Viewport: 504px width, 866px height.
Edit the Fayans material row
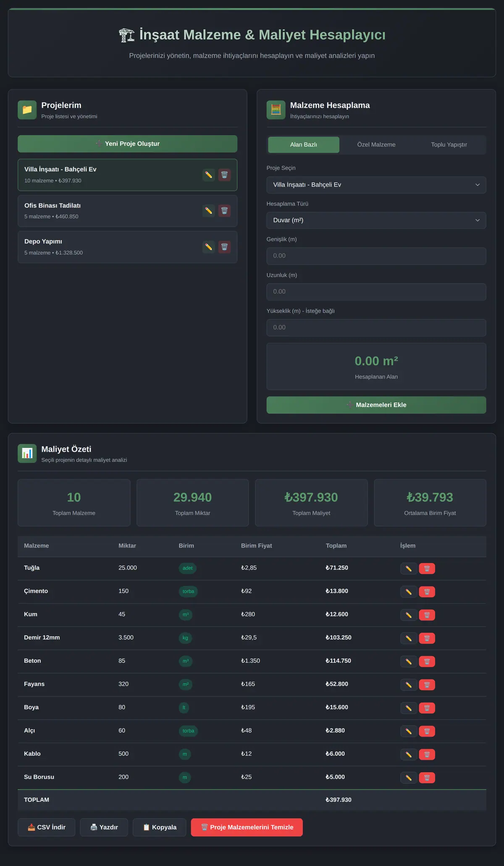tap(409, 684)
